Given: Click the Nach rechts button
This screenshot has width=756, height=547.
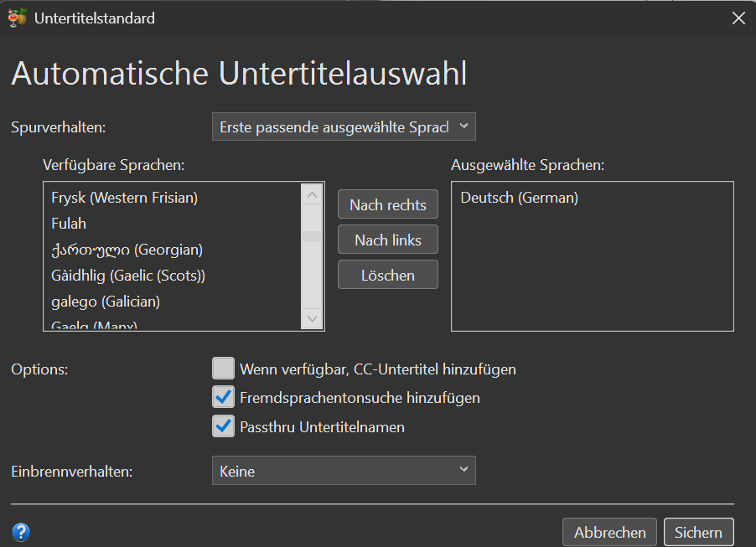Looking at the screenshot, I should [x=388, y=204].
